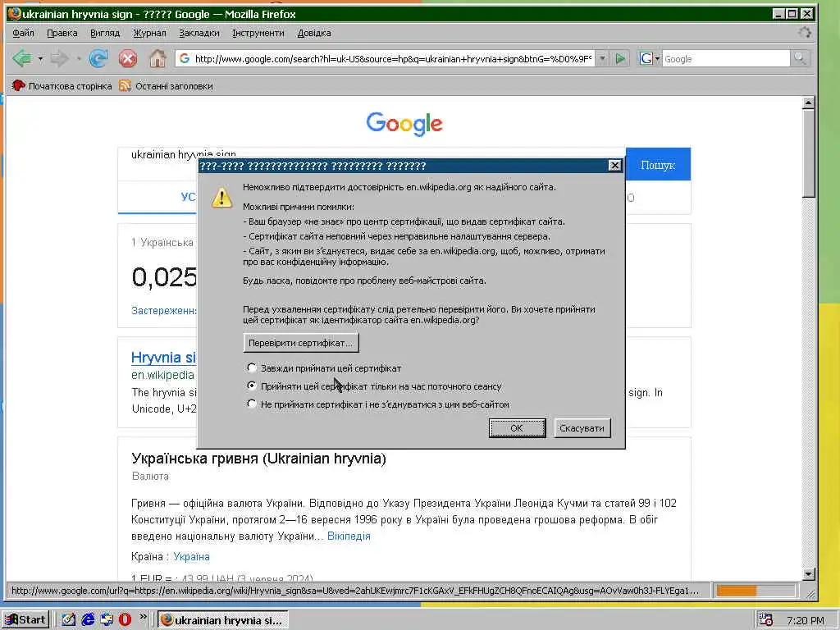Click the Google favicon in address bar
840x630 pixels.
[x=185, y=58]
